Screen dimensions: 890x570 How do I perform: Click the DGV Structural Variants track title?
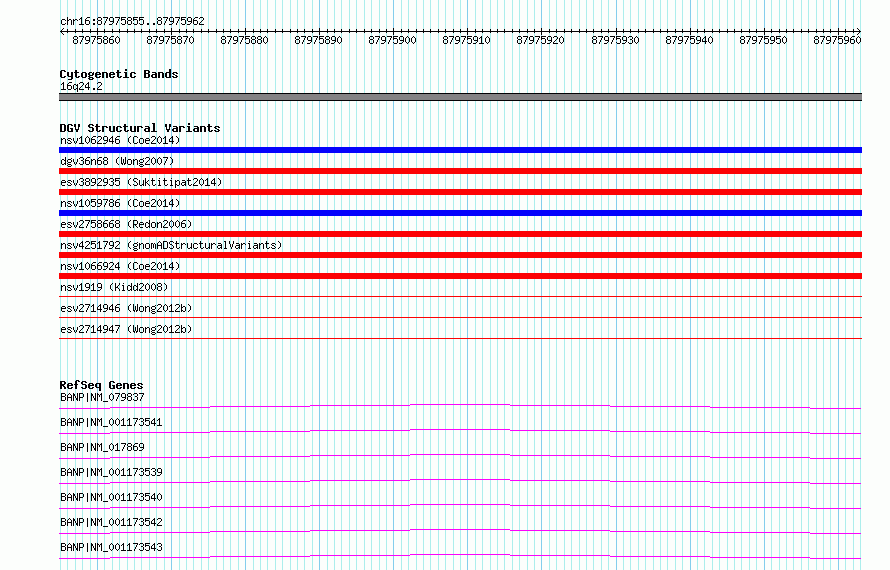[x=140, y=128]
